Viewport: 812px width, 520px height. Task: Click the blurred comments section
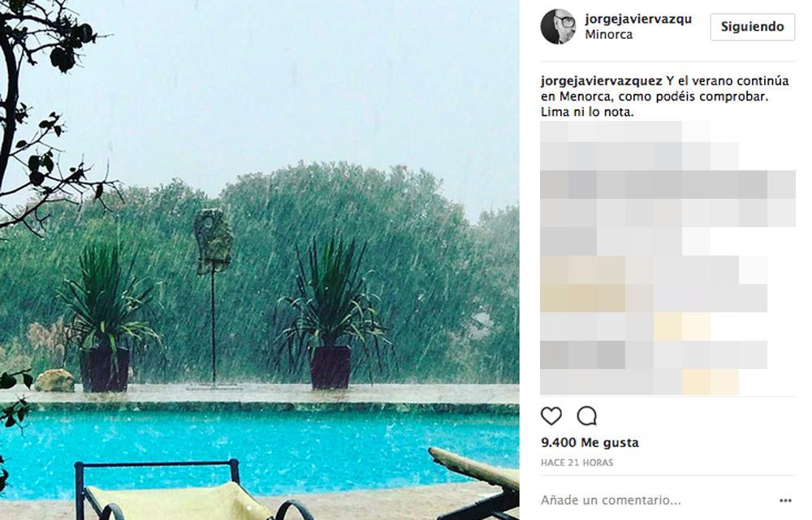coord(667,258)
